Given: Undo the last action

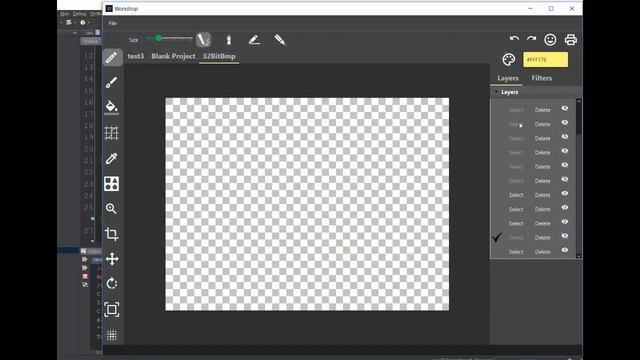Looking at the screenshot, I should 514,39.
